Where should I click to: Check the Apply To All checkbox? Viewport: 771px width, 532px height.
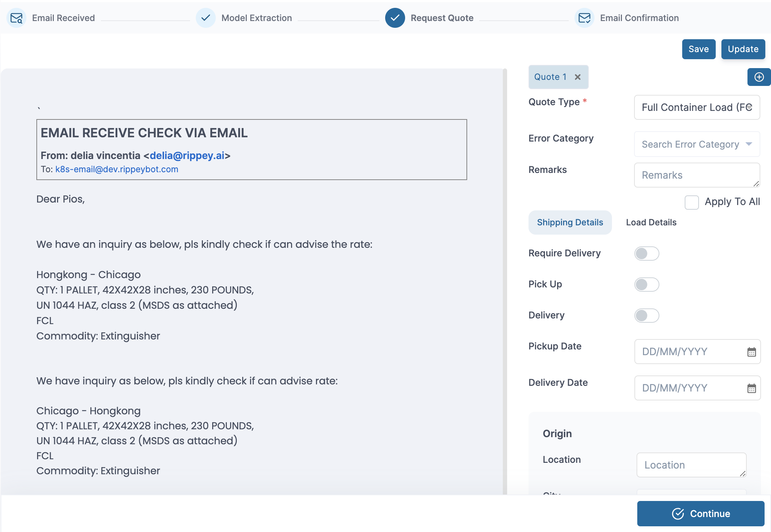point(691,202)
